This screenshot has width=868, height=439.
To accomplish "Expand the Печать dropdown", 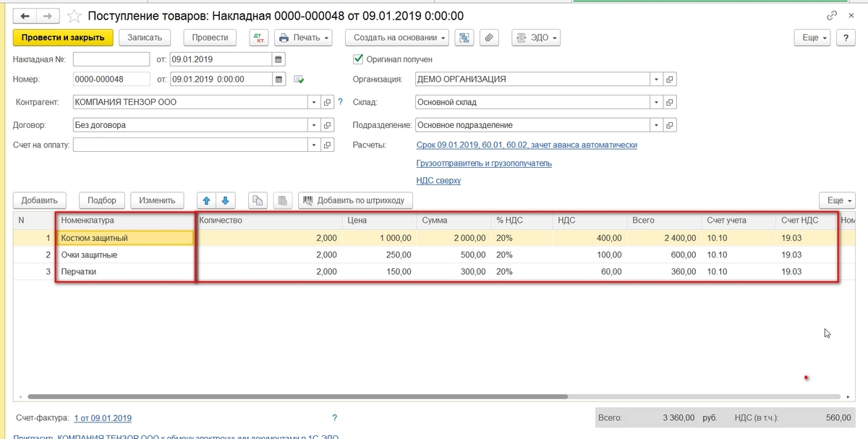I will (303, 38).
